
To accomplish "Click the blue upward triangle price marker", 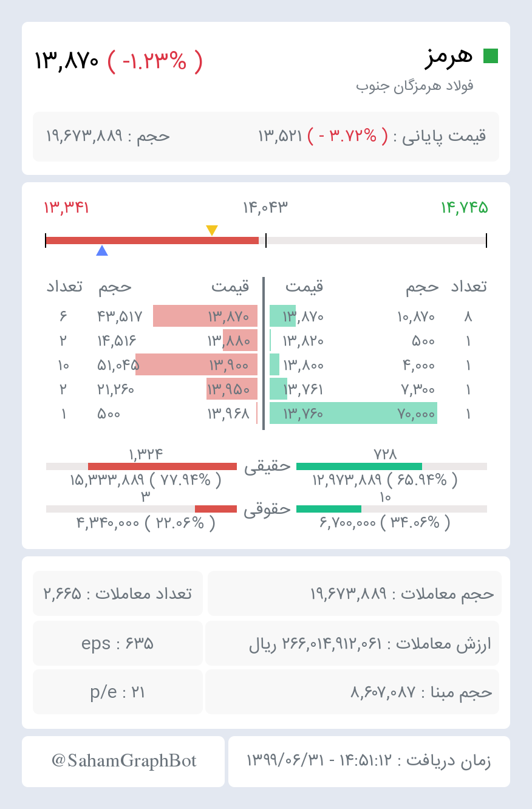I will [x=102, y=250].
